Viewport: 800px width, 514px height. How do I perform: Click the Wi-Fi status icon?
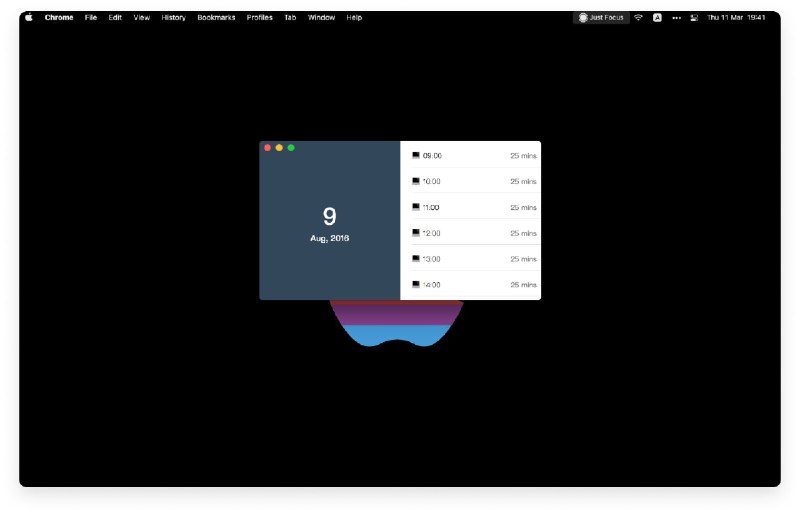(x=639, y=17)
